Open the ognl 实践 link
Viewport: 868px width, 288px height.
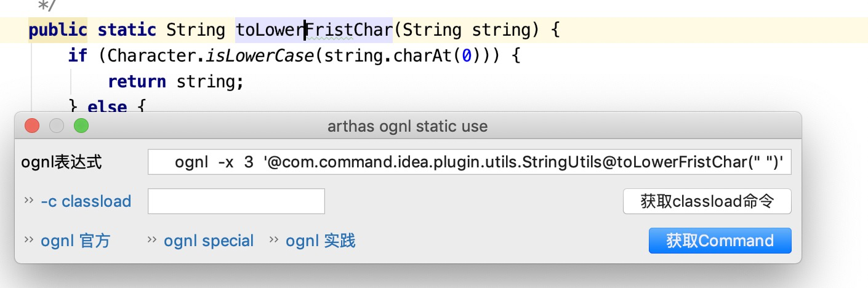pyautogui.click(x=320, y=241)
